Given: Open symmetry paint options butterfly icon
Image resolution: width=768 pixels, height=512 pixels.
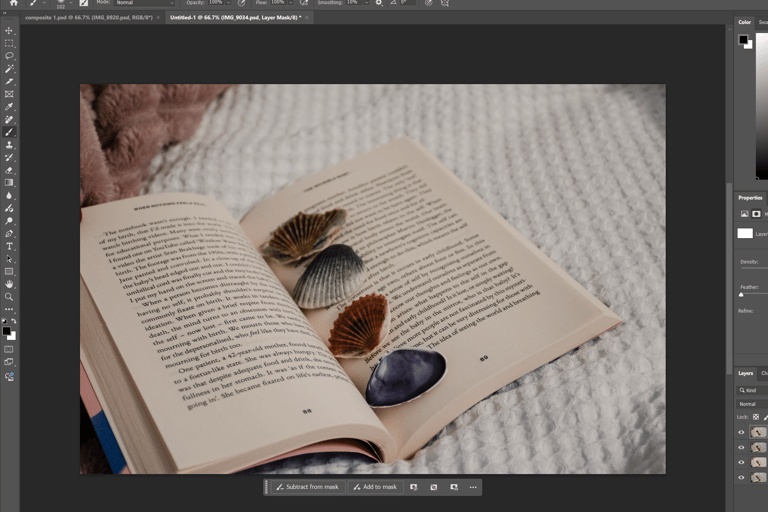Looking at the screenshot, I should [445, 3].
